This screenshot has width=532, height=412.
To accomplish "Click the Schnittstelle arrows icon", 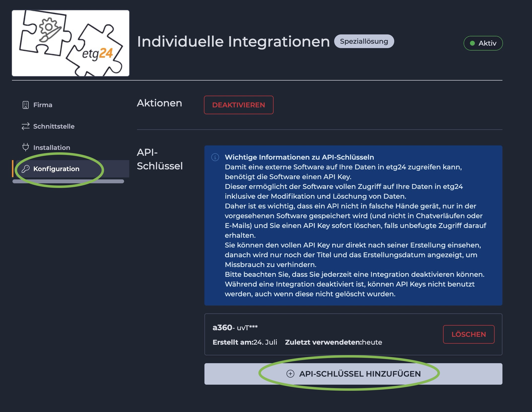I will click(x=26, y=126).
